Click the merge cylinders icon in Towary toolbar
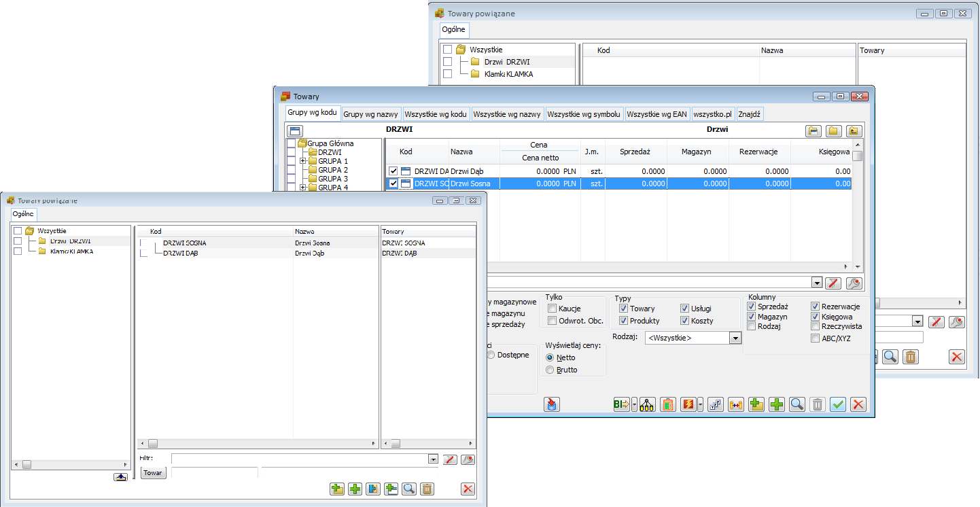This screenshot has height=507, width=980. coord(736,404)
